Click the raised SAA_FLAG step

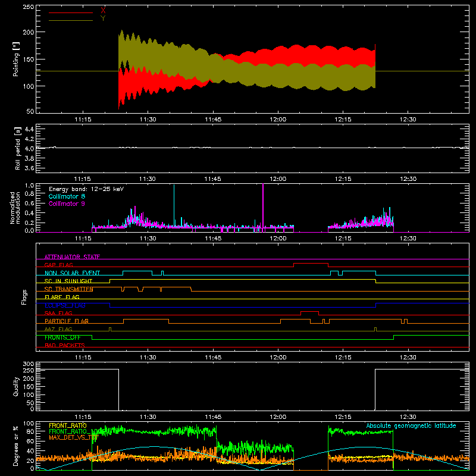click(309, 311)
